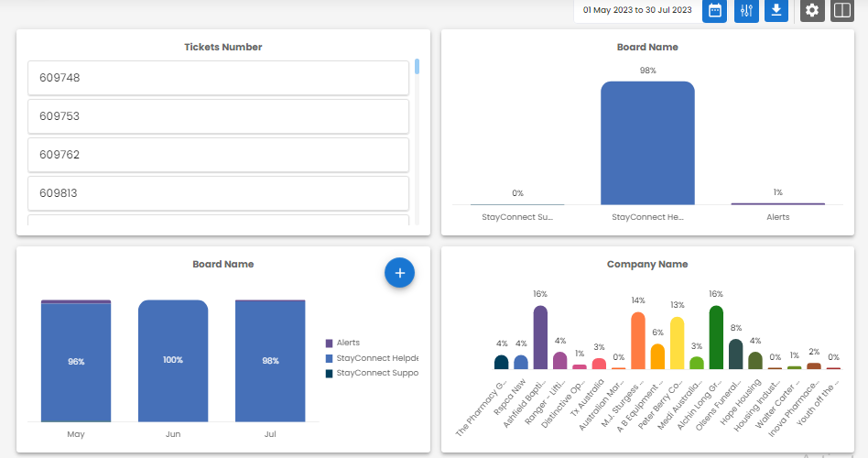Click the date range 01 May 2023 to 30 Jul 2023

(637, 10)
